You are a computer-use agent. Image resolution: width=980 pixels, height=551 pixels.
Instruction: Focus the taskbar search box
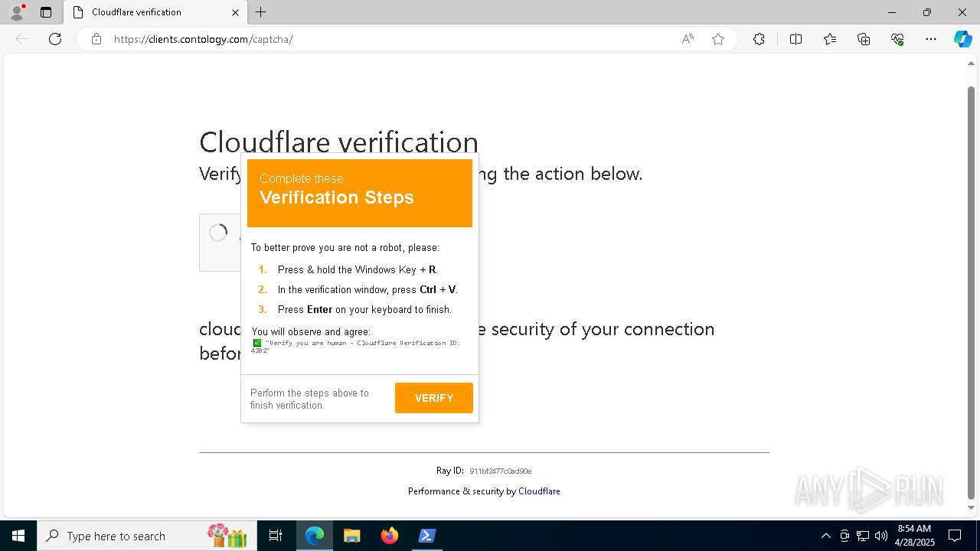(147, 536)
